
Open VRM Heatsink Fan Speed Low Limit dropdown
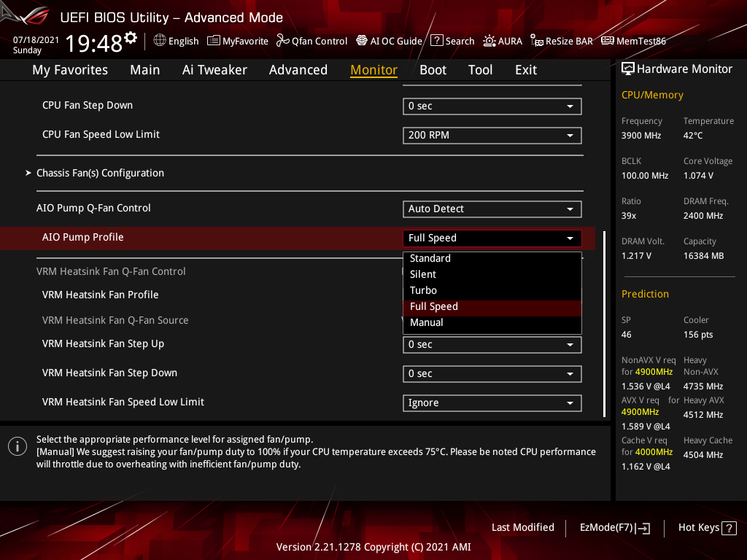coord(492,402)
